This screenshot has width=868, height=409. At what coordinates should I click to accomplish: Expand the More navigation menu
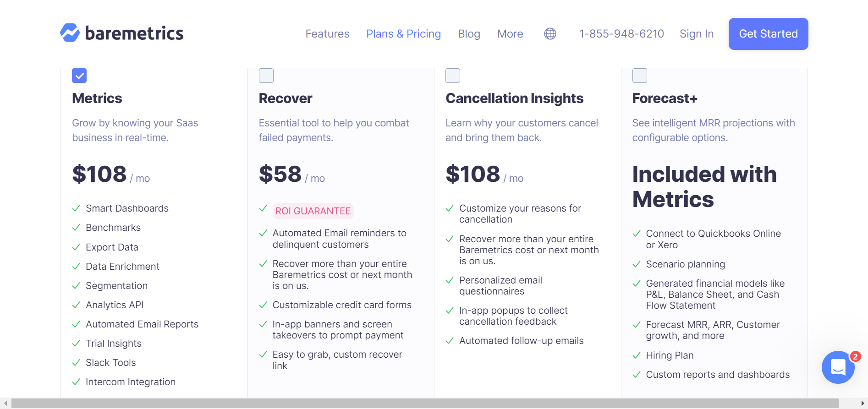pos(510,34)
